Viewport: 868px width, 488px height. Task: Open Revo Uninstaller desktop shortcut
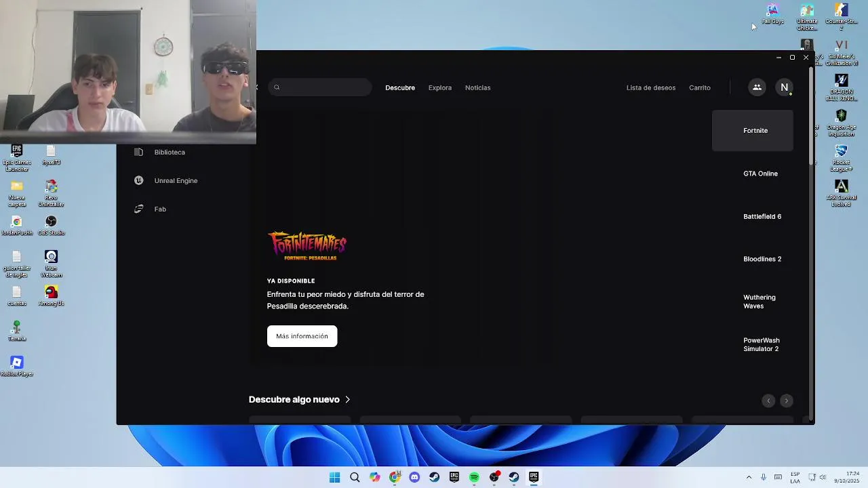click(51, 194)
